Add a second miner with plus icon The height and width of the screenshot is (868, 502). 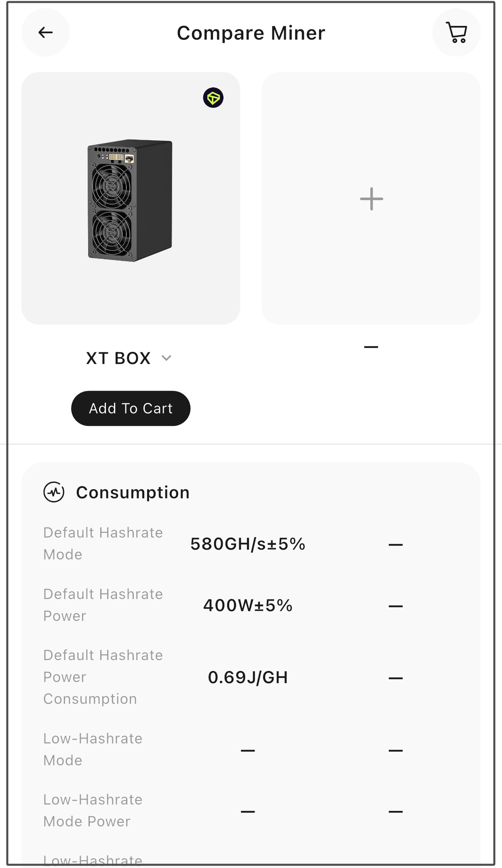click(x=371, y=199)
